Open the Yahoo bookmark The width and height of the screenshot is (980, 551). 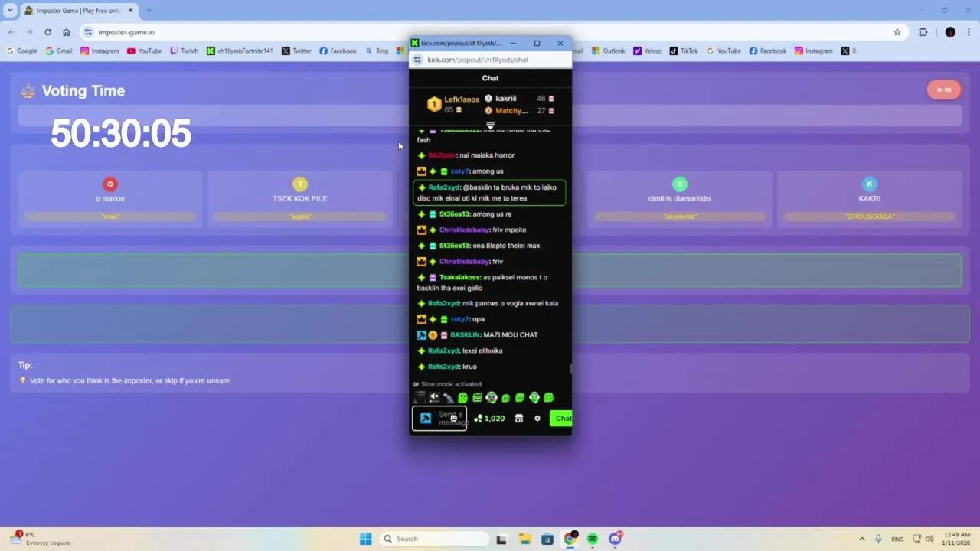647,51
